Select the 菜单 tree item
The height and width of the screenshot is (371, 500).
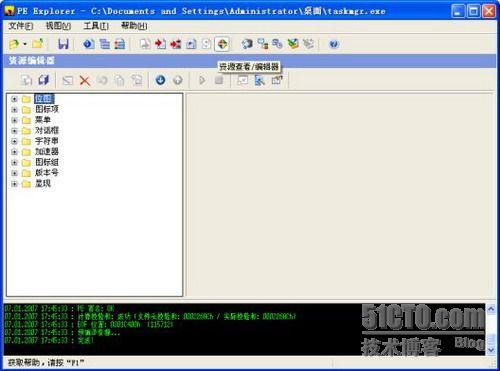[x=43, y=120]
